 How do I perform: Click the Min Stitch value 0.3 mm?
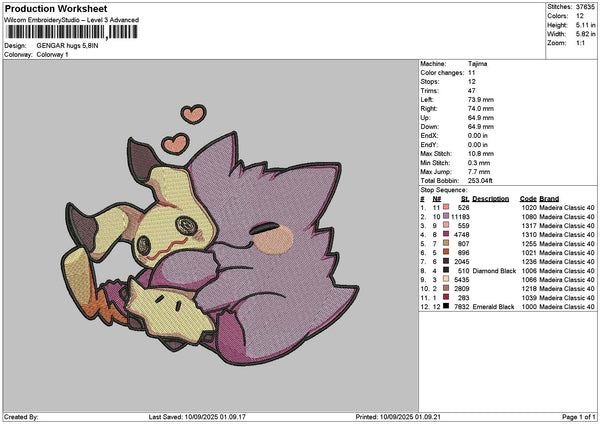point(479,163)
